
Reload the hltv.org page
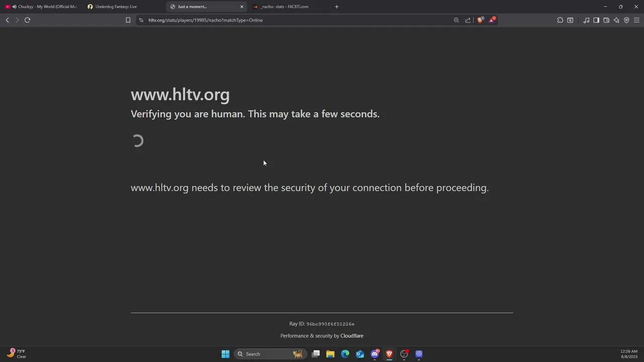(x=27, y=20)
